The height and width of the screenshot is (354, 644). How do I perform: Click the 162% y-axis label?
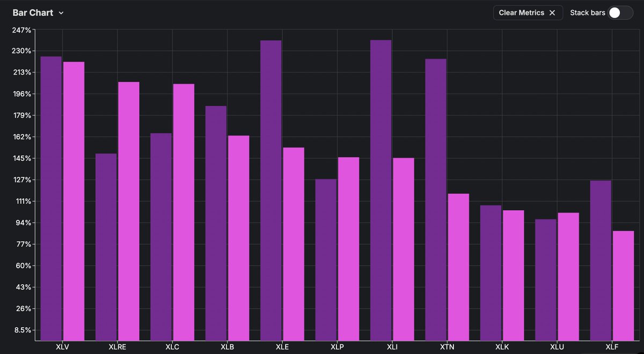(x=22, y=137)
